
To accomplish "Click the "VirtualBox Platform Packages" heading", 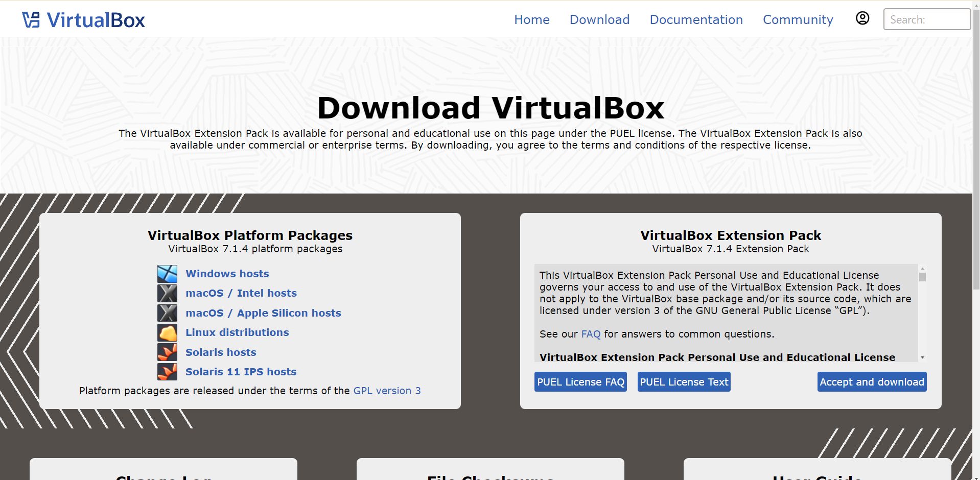I will [x=250, y=235].
